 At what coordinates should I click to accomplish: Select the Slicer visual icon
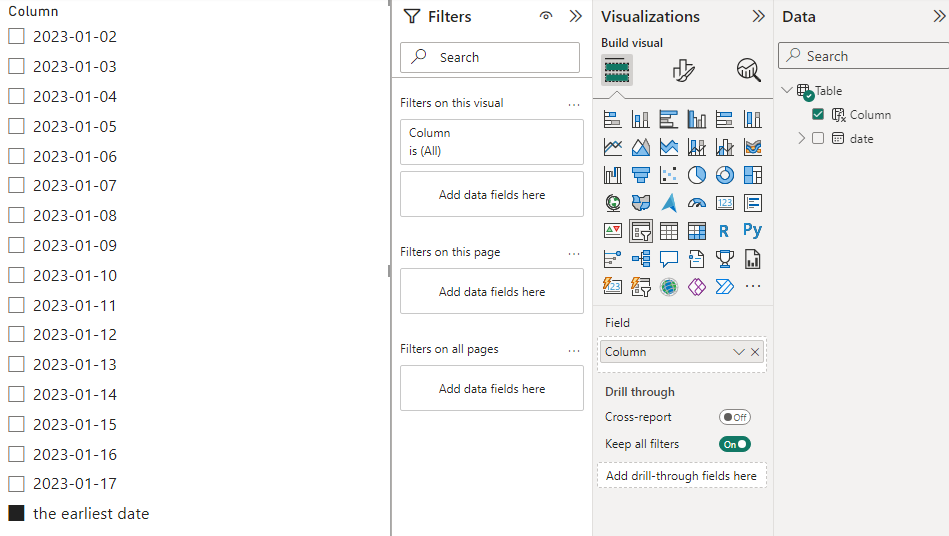click(640, 230)
